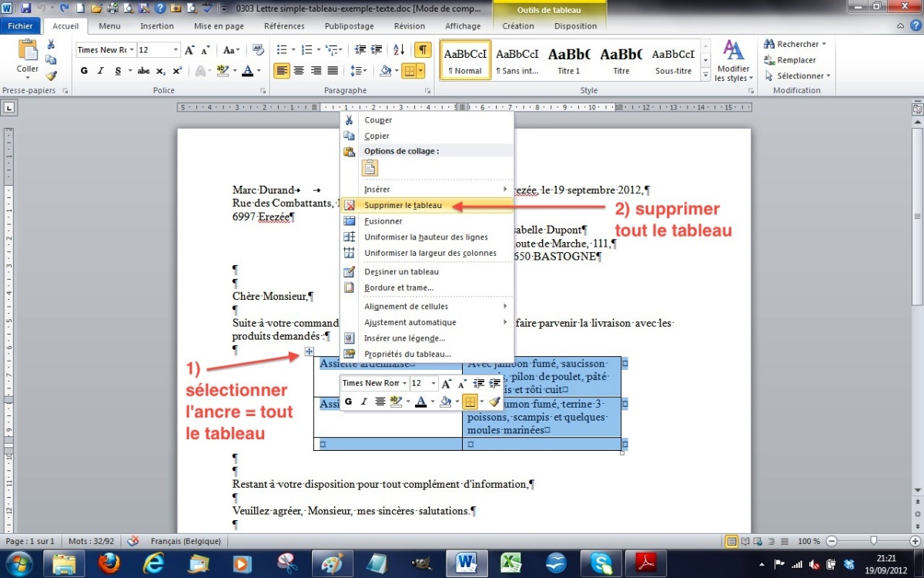Open the Change Case Aa dropdown
This screenshot has height=578, width=924.
point(232,50)
